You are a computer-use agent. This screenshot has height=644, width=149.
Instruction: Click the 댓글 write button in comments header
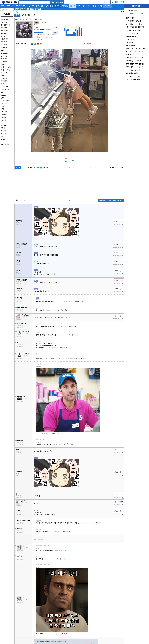(109, 200)
